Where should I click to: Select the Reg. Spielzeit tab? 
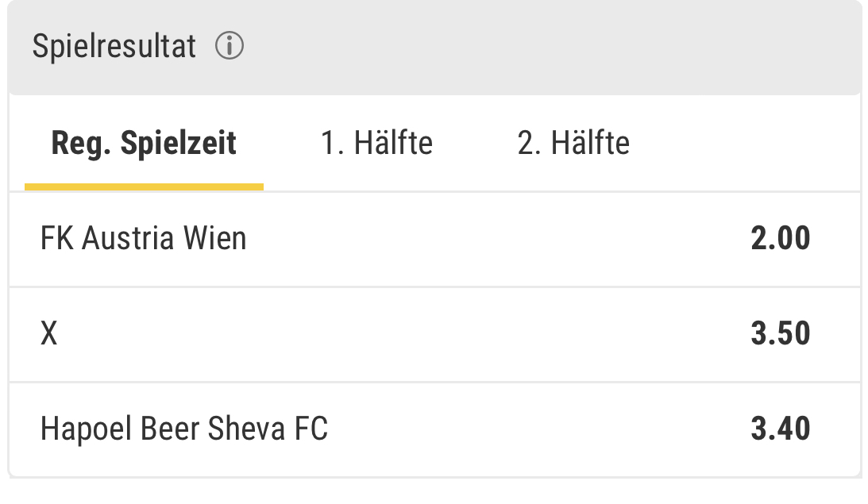pyautogui.click(x=144, y=144)
